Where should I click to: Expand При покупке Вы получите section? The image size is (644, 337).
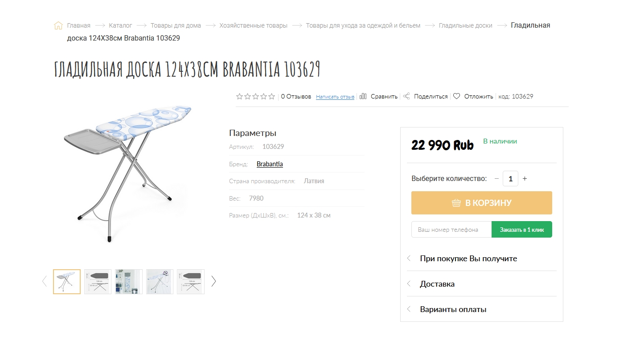482,259
